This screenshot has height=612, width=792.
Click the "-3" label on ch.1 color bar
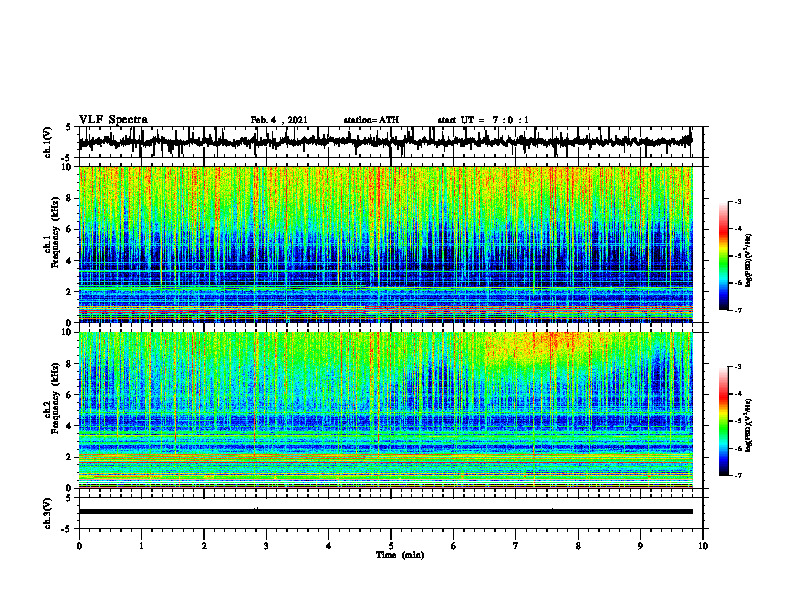click(x=737, y=202)
